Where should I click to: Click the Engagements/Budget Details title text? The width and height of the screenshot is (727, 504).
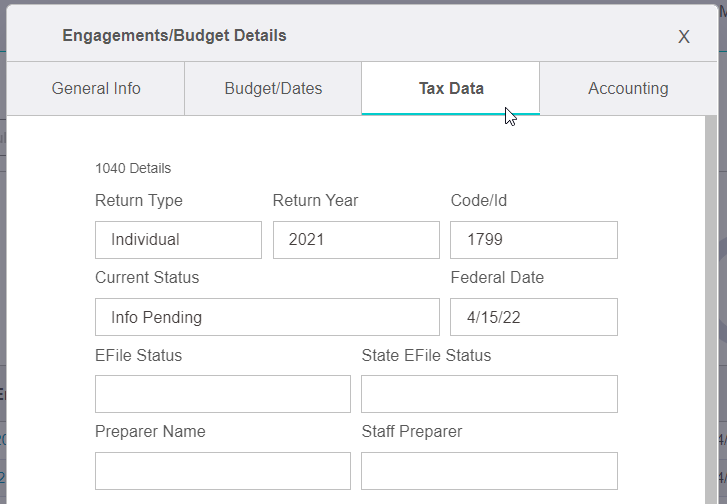(174, 36)
